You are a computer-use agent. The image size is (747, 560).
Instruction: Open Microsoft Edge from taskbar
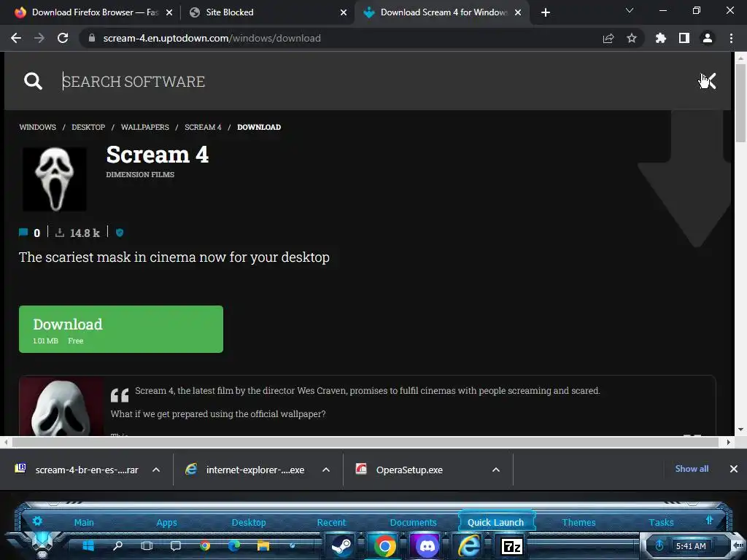pos(234,545)
